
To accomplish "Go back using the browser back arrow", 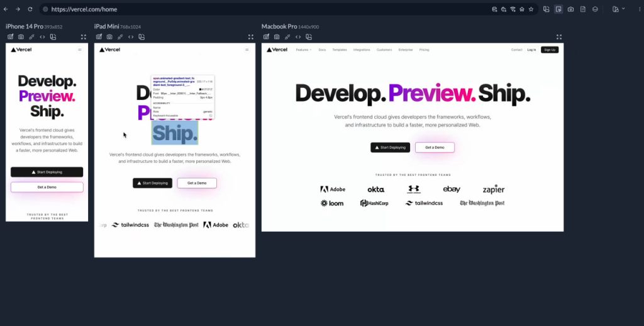I will [x=6, y=9].
